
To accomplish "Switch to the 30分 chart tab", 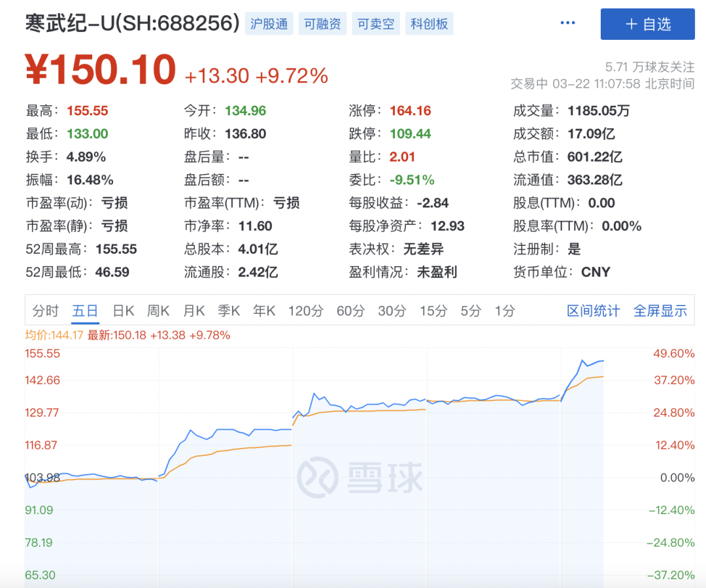I will pyautogui.click(x=392, y=311).
